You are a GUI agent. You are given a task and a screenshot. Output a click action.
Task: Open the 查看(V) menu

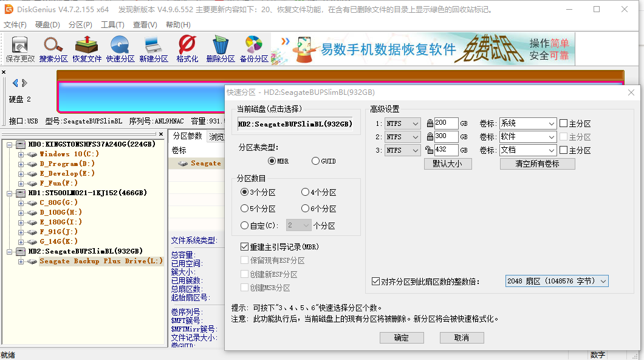(145, 25)
